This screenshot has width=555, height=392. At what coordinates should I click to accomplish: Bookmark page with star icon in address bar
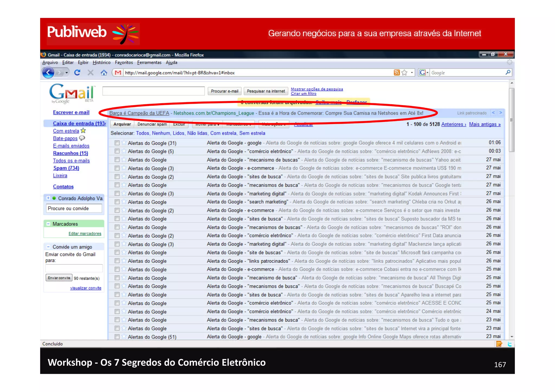(x=404, y=73)
